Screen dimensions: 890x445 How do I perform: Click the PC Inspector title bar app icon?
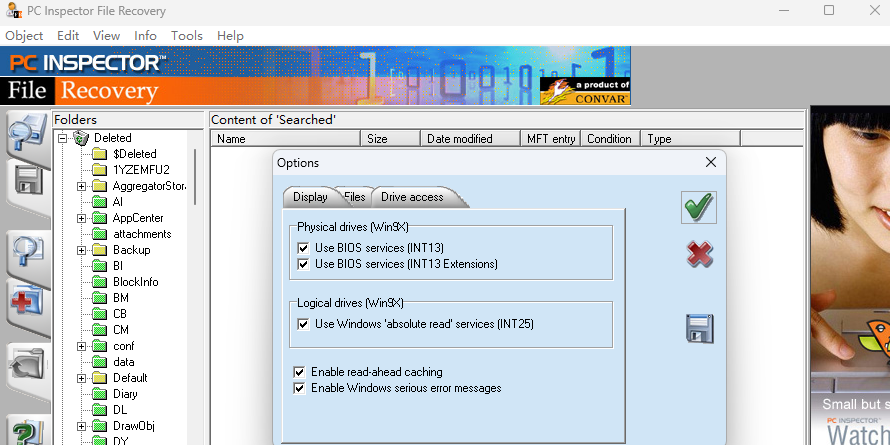click(14, 10)
